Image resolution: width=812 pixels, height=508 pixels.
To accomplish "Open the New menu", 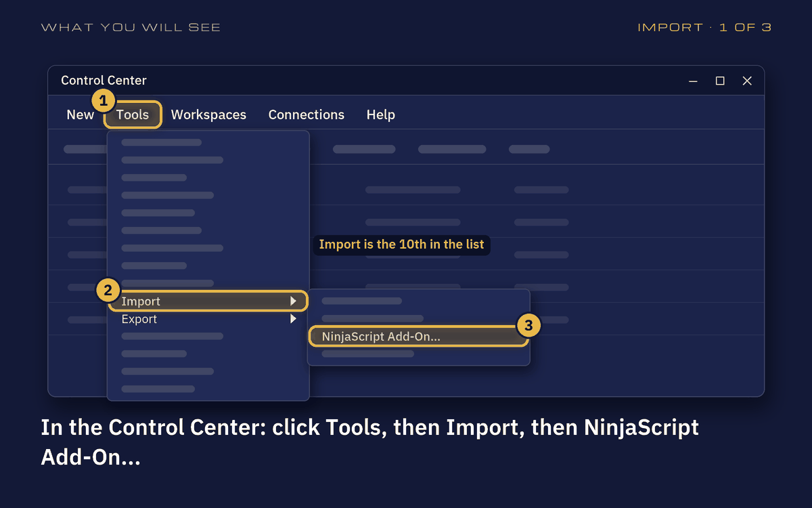I will coord(80,114).
